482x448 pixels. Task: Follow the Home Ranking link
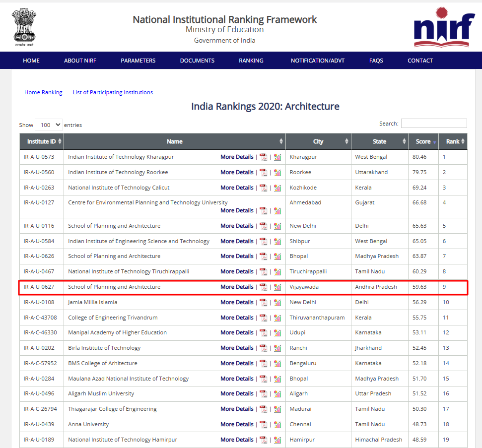[x=43, y=92]
